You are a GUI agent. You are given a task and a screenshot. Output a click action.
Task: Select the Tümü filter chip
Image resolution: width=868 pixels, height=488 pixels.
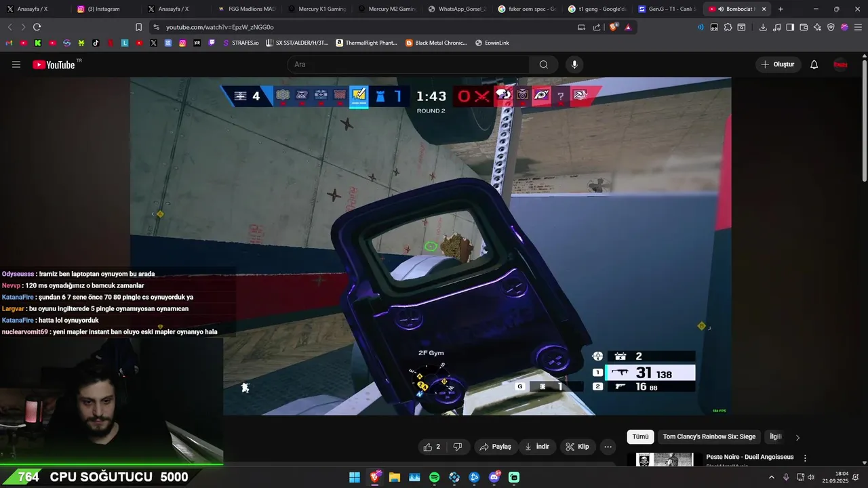point(640,437)
